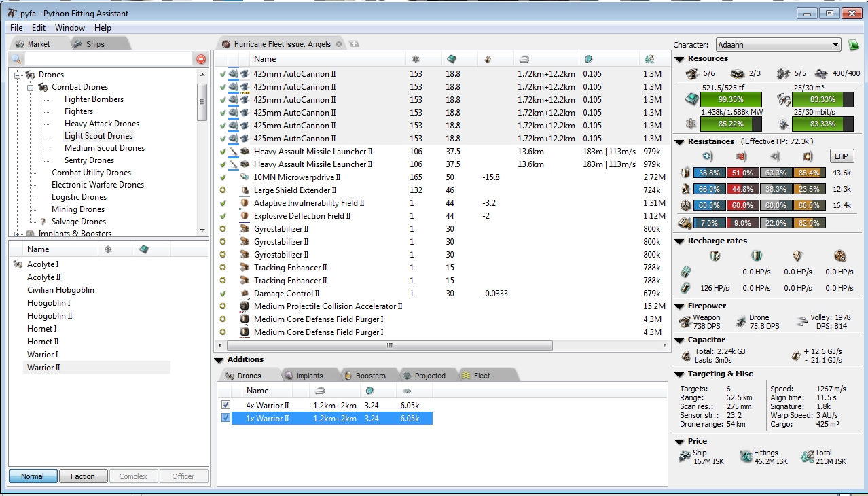Toggle the first 425mm AutoCannon II state

[x=223, y=73]
